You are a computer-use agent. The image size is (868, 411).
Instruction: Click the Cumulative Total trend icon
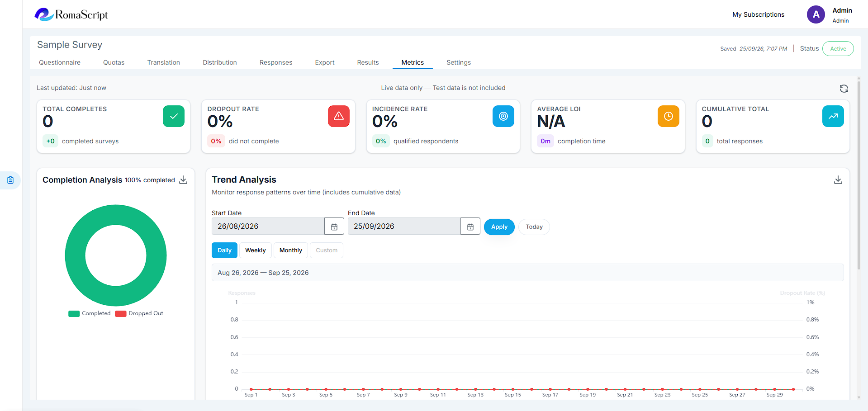pyautogui.click(x=833, y=116)
